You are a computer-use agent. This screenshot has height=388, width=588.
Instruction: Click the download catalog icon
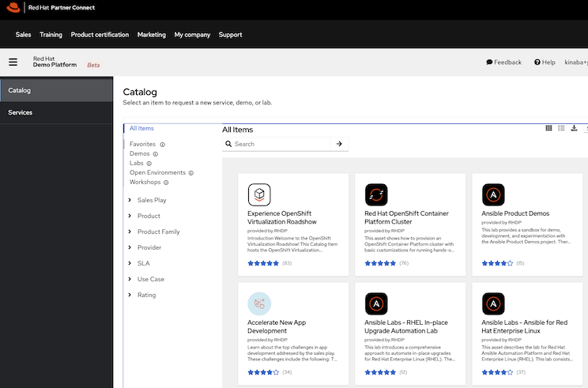[574, 128]
